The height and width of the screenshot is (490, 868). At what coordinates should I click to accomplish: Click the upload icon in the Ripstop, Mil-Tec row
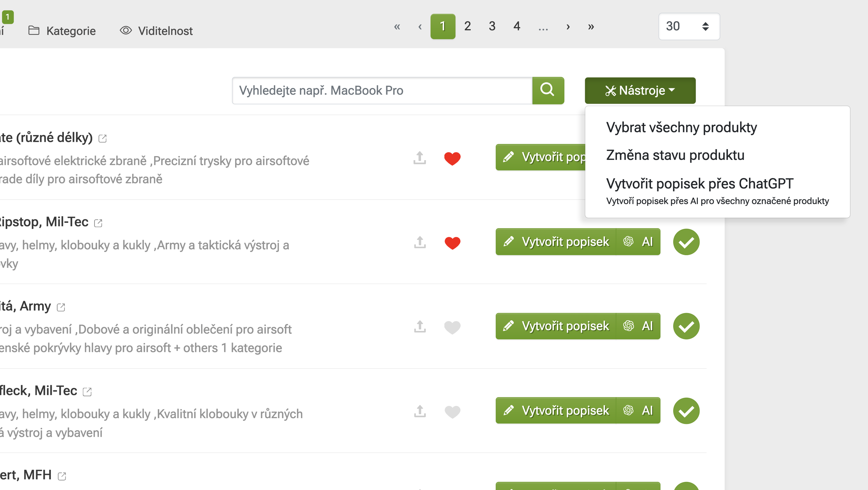420,242
